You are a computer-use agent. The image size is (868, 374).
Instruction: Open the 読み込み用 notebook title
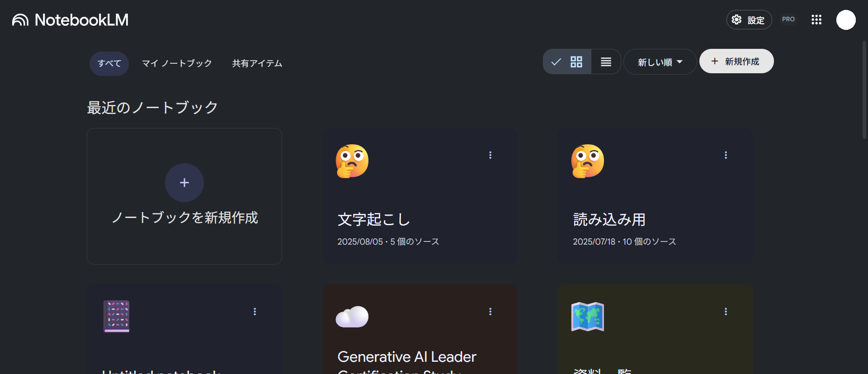point(609,219)
